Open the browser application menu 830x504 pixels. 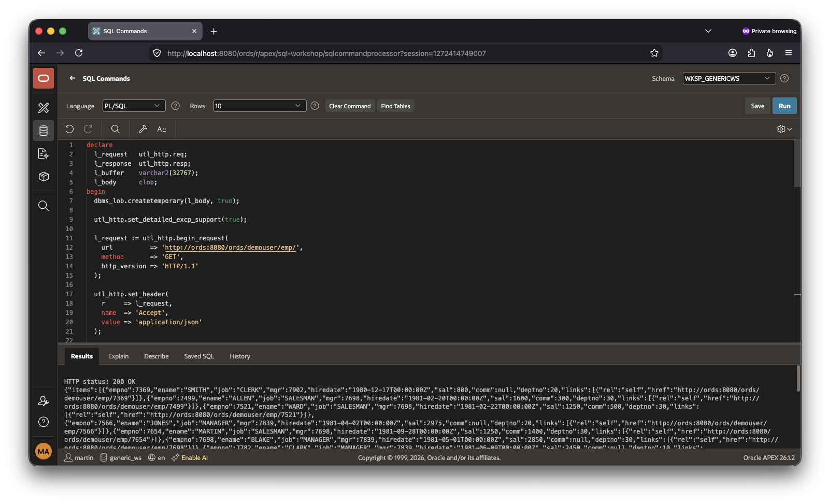(x=789, y=53)
